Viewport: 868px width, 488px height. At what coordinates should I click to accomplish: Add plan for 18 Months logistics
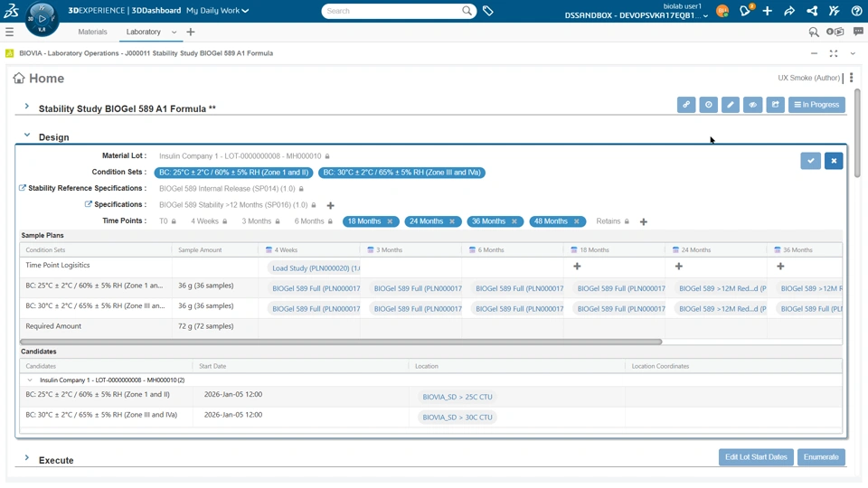577,266
